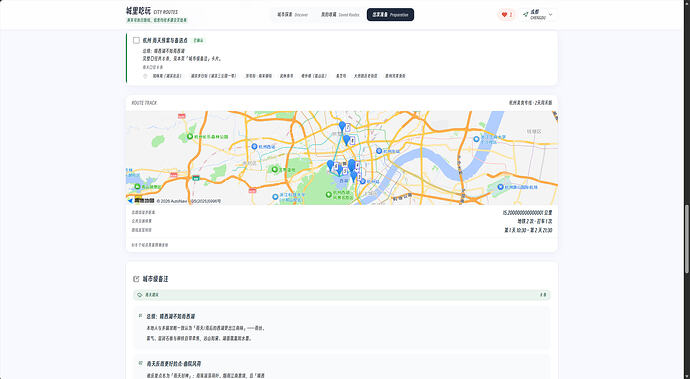Click the ROUTE TRACK label
The height and width of the screenshot is (379, 690).
pos(144,103)
